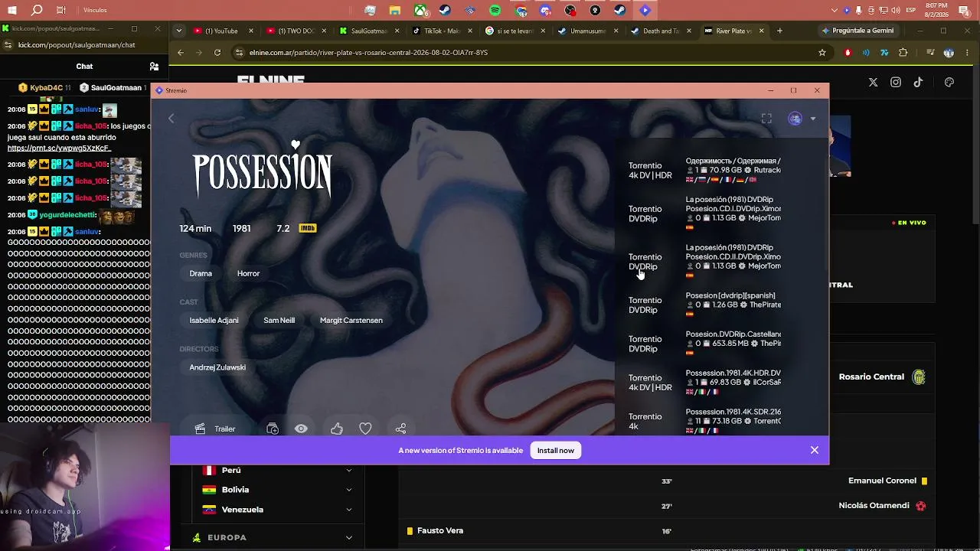Open the Windows Start menu

[12, 11]
